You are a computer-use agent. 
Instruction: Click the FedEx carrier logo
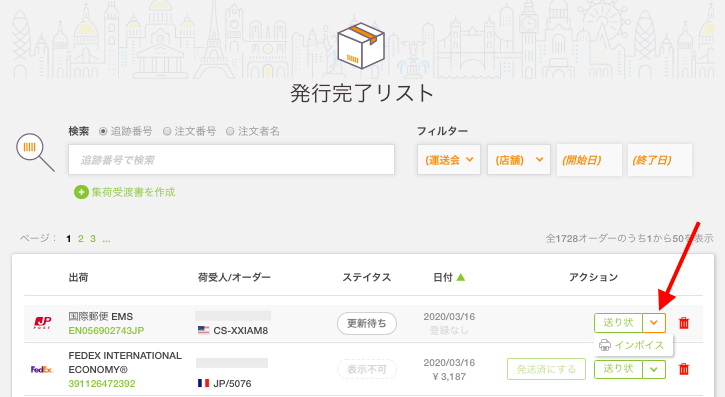(x=42, y=369)
